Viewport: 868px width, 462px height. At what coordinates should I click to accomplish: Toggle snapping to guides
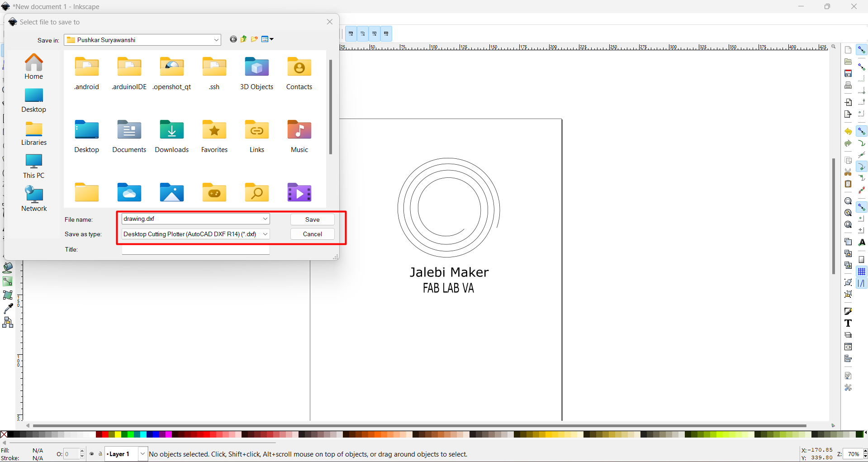(x=862, y=283)
